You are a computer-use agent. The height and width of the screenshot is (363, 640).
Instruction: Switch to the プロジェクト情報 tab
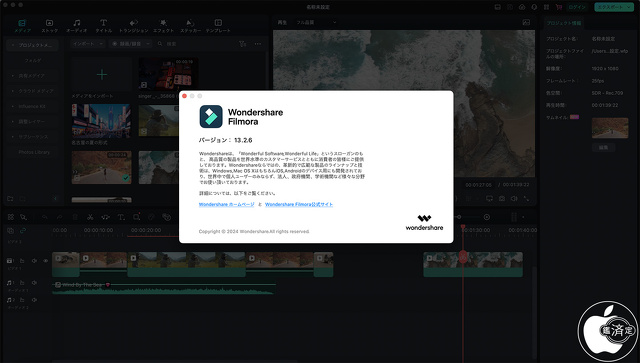click(564, 23)
